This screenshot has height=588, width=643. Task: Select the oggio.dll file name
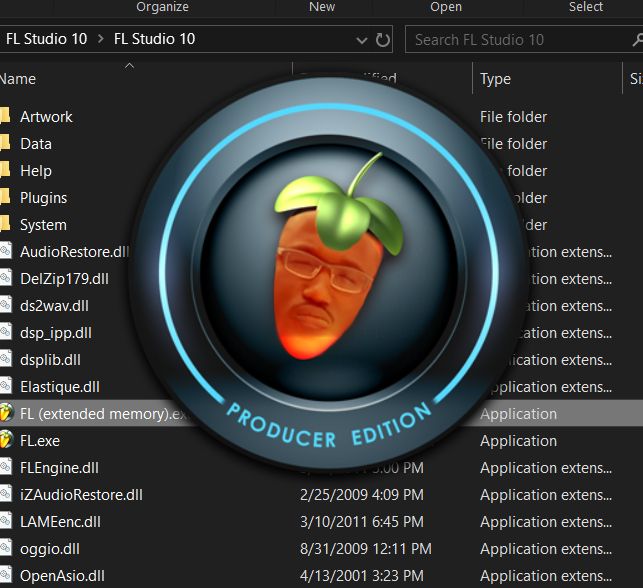[x=50, y=549]
